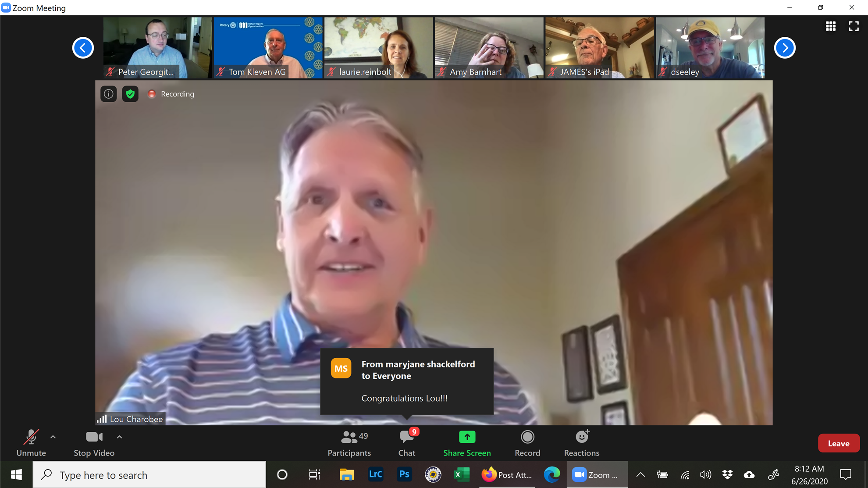Open Chat with 9 unread messages
The image size is (868, 488).
(x=407, y=442)
